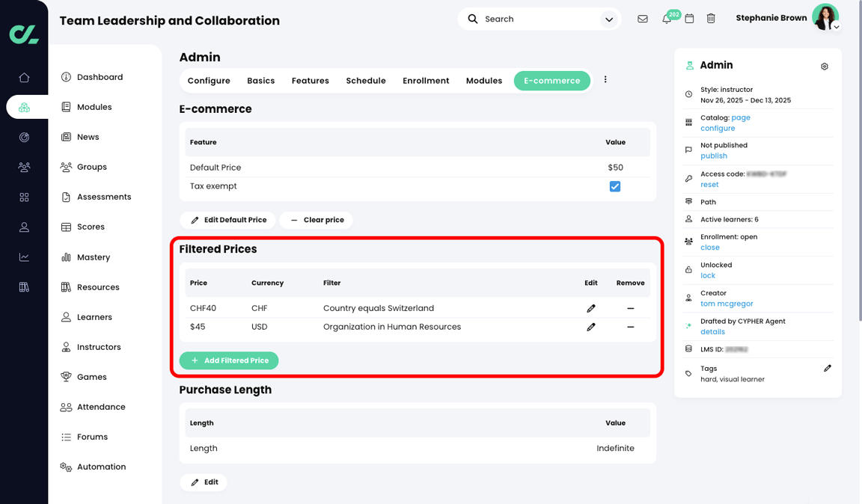Click the pencil edit icon for CHF40 price

(591, 308)
